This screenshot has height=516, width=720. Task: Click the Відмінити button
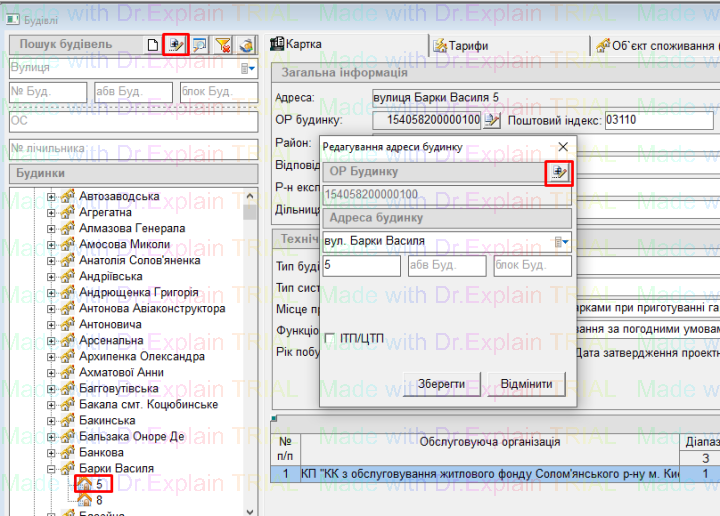(x=519, y=384)
